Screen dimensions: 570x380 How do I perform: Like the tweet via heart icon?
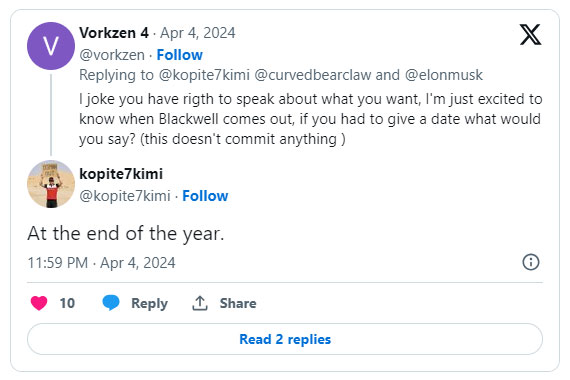click(x=39, y=303)
